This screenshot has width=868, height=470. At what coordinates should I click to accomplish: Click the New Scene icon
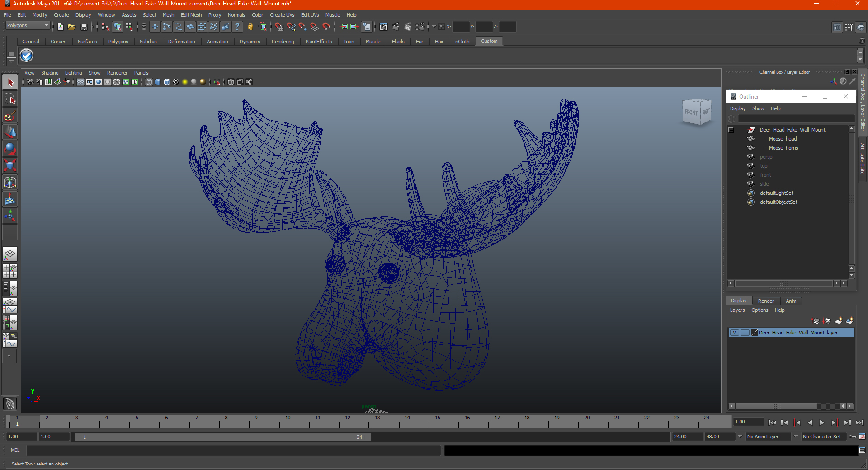[60, 27]
